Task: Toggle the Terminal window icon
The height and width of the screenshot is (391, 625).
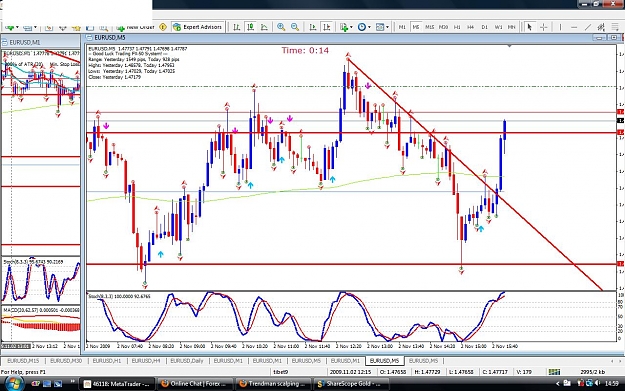Action: point(90,27)
